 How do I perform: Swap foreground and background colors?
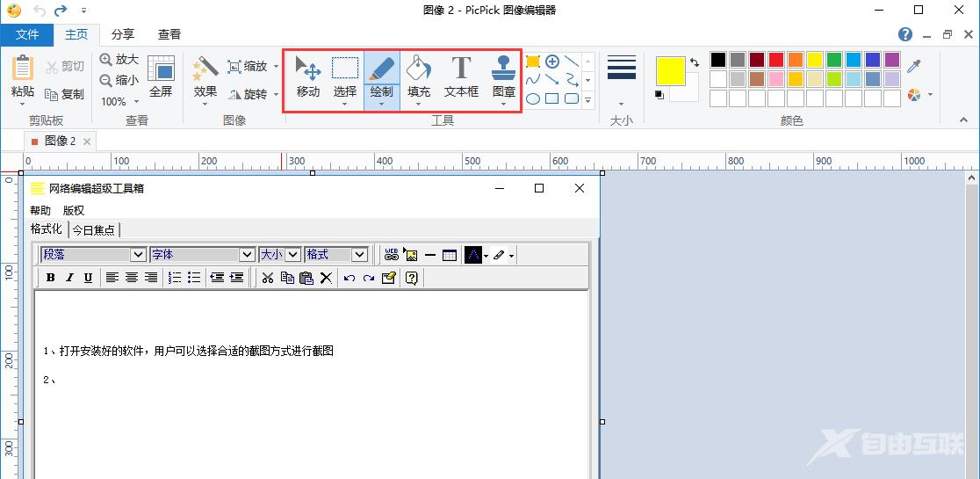(x=695, y=62)
